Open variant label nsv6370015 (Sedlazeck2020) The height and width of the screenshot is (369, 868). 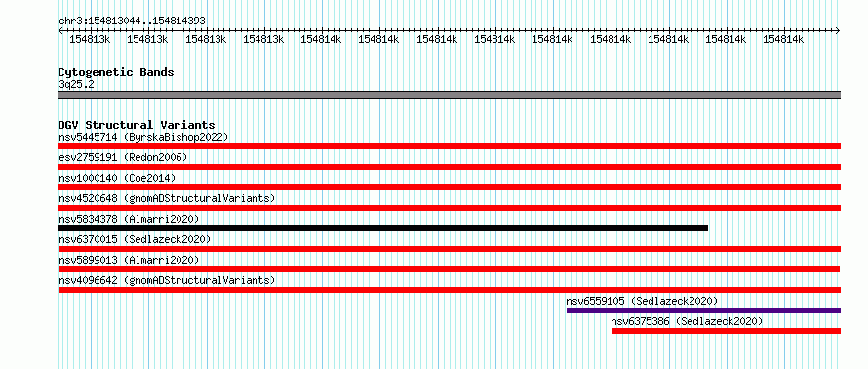tap(135, 239)
